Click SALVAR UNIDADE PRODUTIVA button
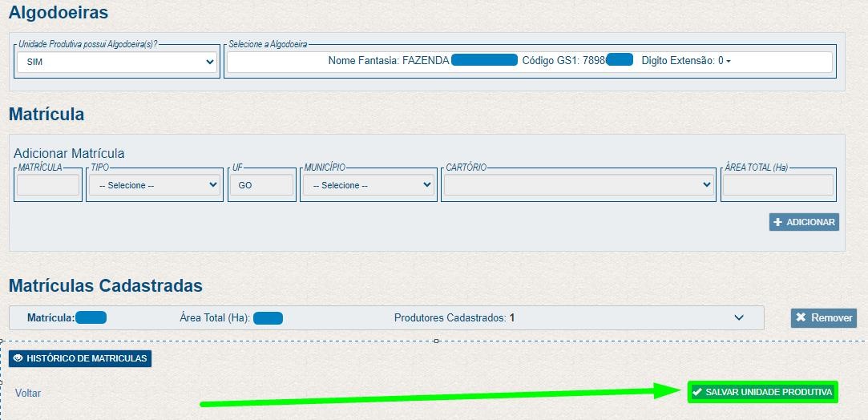Image resolution: width=868 pixels, height=420 pixels. pos(762,392)
